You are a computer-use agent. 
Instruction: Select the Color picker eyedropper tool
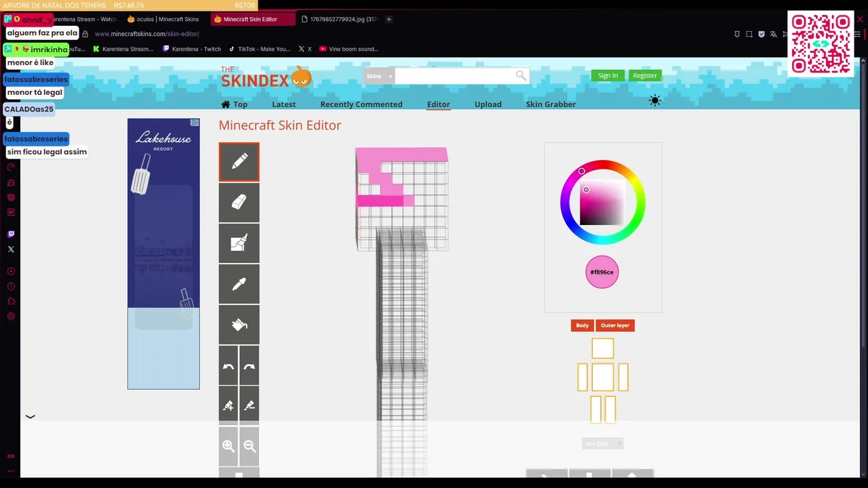239,284
